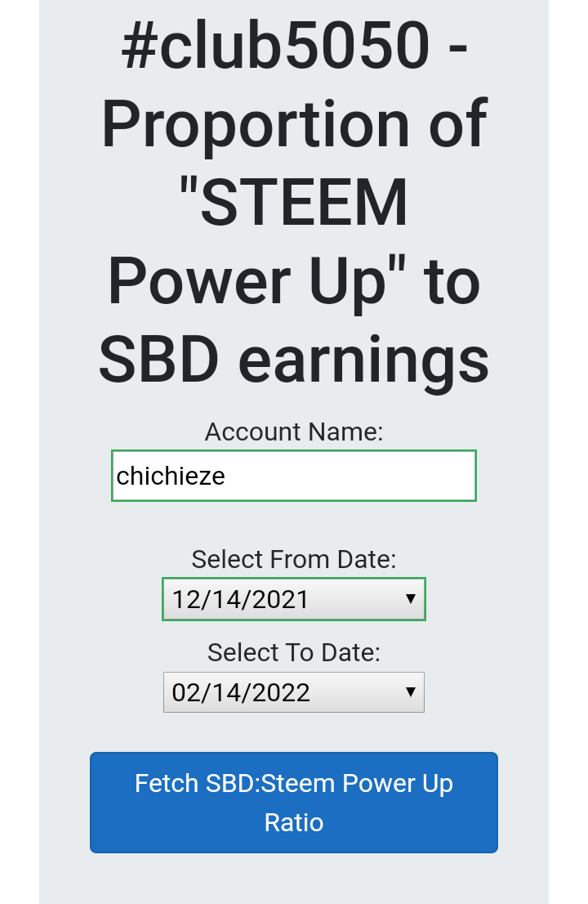Click the 'Select From Date:' label

(294, 560)
